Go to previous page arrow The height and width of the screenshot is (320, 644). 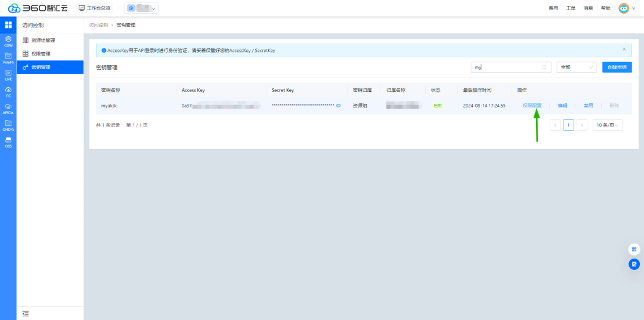(555, 125)
